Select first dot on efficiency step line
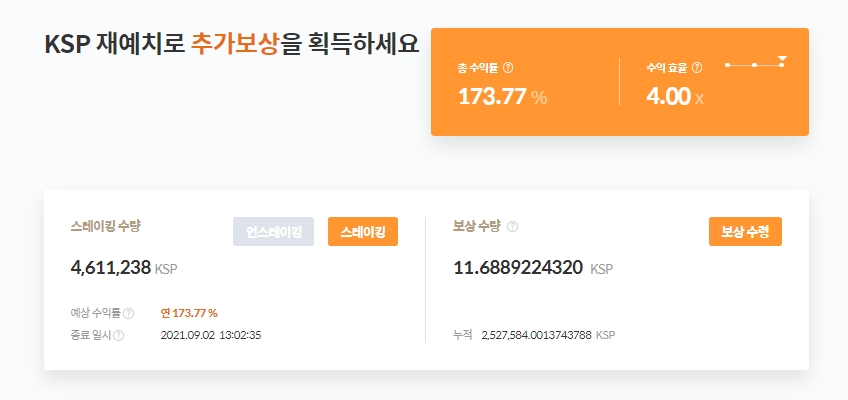 (x=727, y=65)
